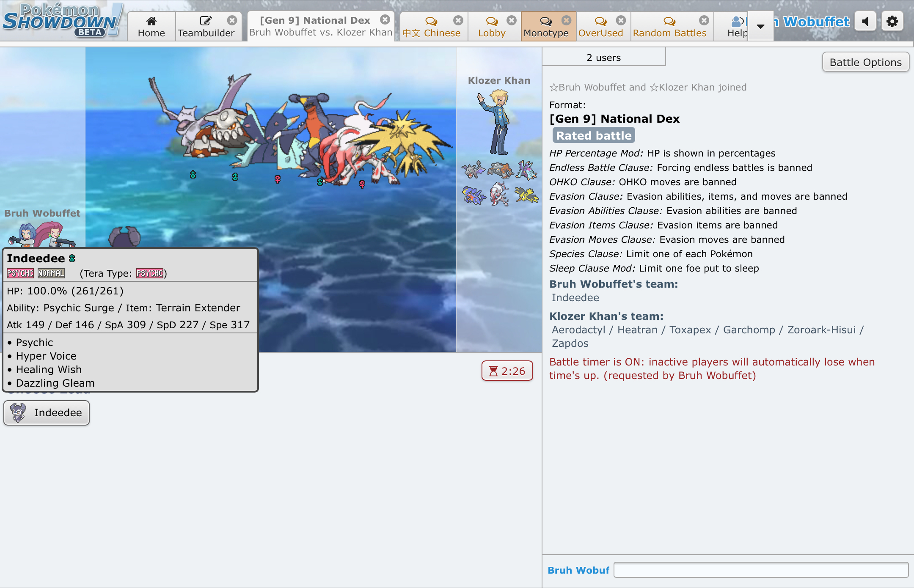Switch to the Monotype chat tab
The image size is (914, 588).
point(546,27)
